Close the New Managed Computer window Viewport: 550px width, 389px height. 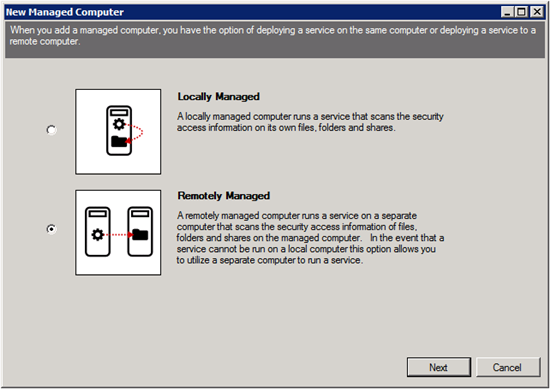(x=537, y=12)
